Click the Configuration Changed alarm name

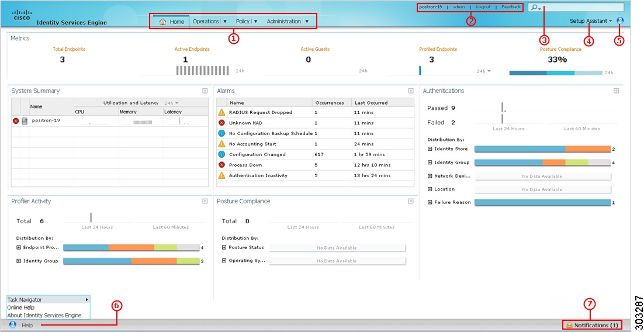[x=257, y=154]
